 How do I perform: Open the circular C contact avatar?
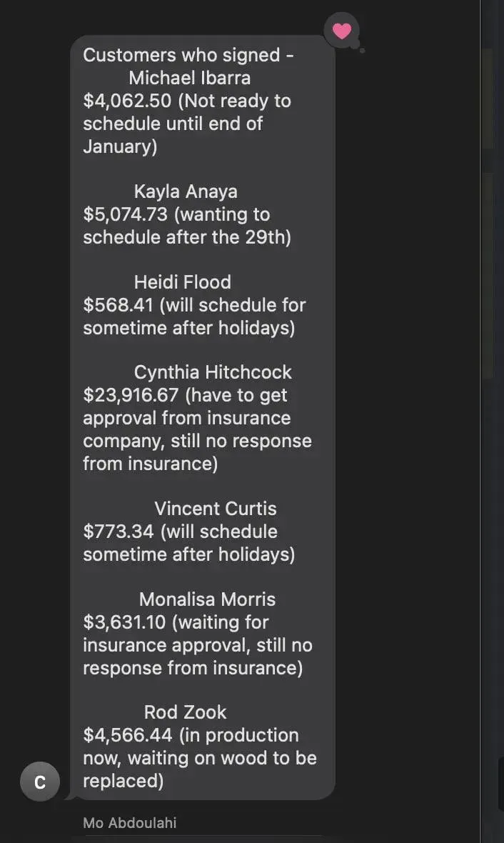[40, 781]
